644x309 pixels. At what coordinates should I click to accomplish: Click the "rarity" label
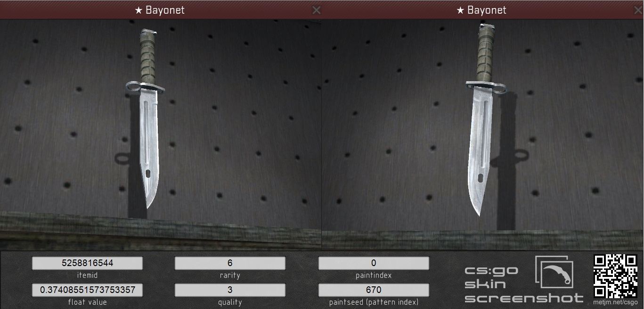(230, 275)
